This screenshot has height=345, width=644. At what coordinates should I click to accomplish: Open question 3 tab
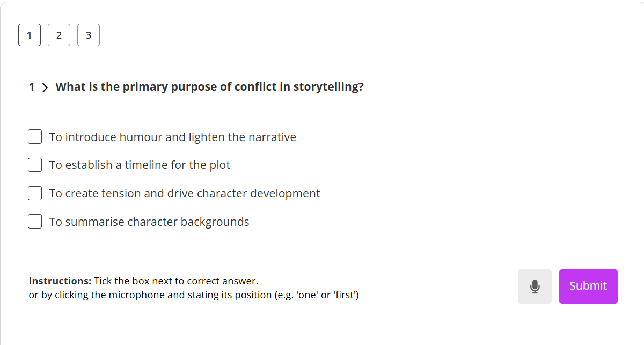pos(89,35)
